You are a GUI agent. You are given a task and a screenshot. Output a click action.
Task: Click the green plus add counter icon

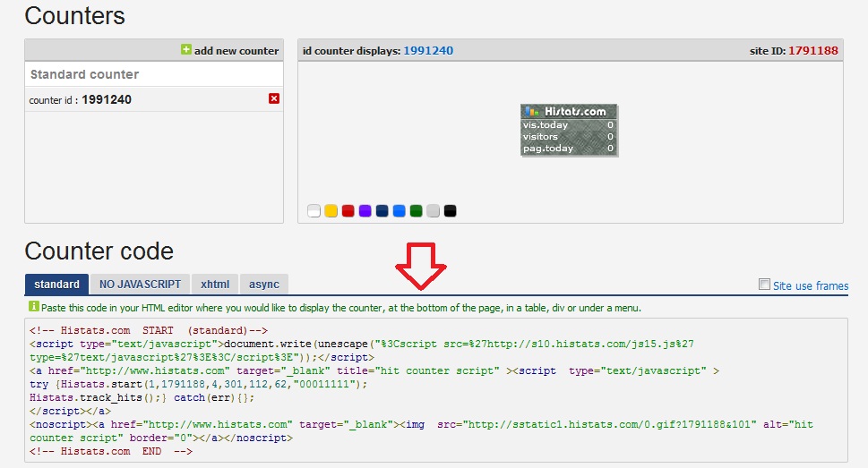point(186,49)
